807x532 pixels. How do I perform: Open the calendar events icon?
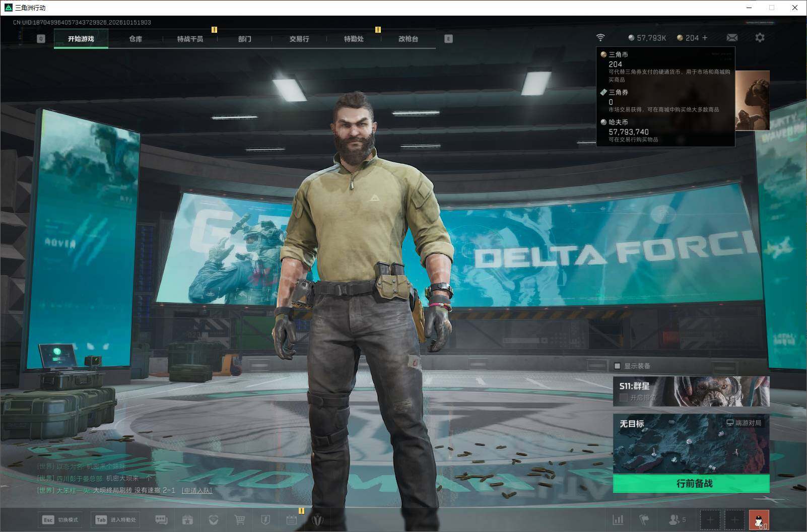coord(292,519)
